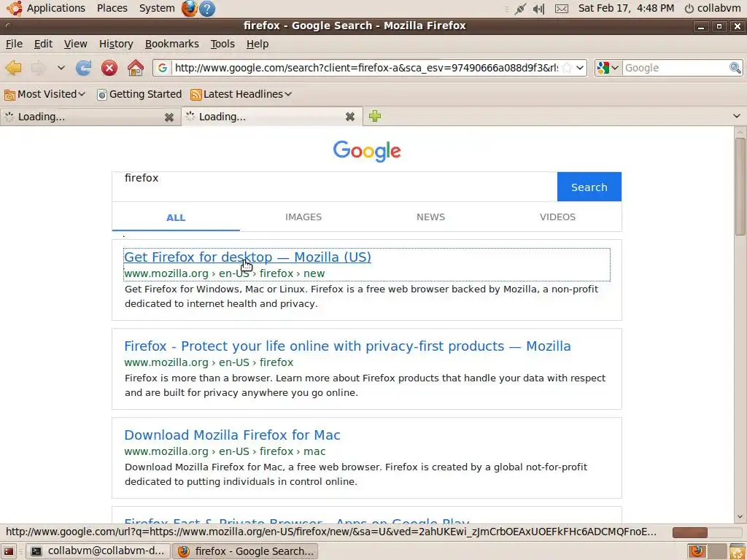Click the Forward arrow navigation button

click(39, 68)
